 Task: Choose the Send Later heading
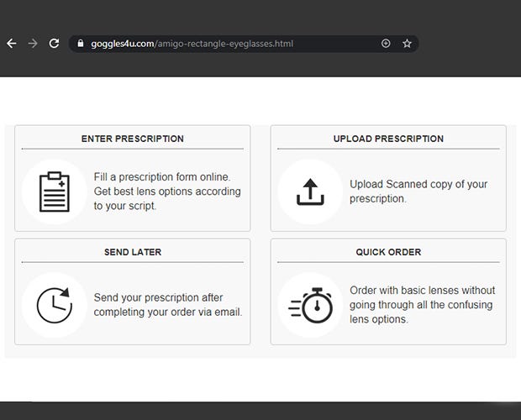pos(133,252)
